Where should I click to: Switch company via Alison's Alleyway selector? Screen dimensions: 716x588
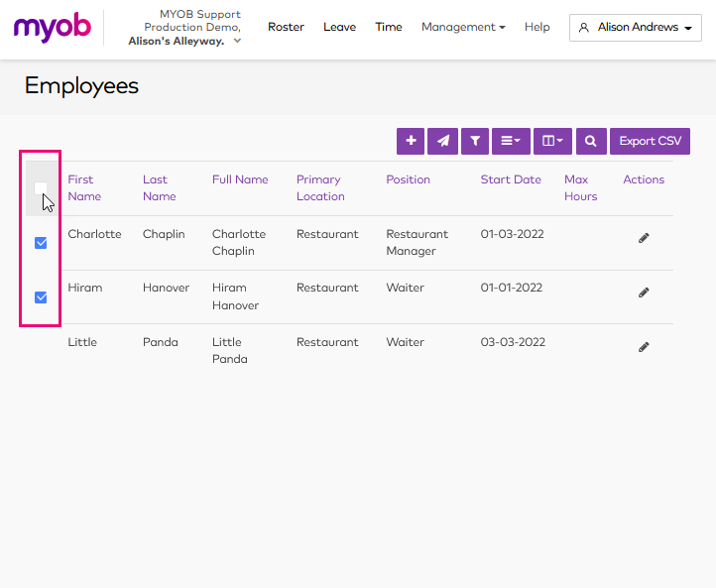[x=185, y=42]
